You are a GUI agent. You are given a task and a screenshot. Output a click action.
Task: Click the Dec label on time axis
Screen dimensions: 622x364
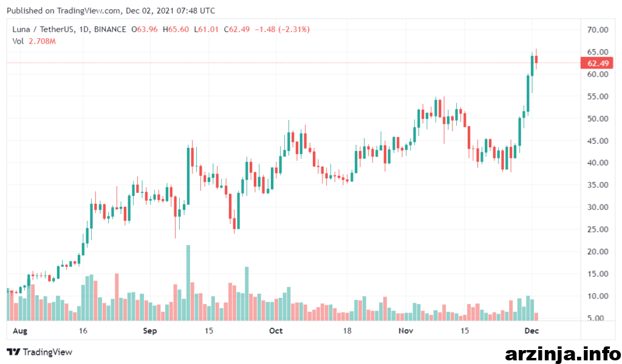531,331
